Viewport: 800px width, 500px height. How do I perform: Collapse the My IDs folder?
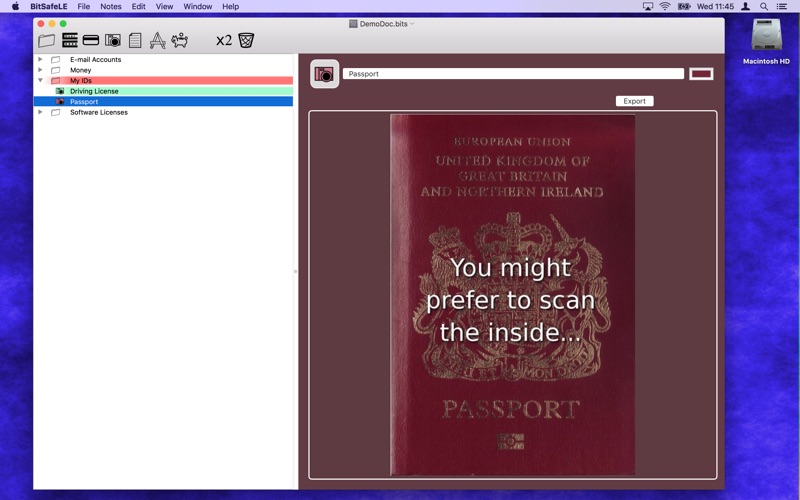point(40,81)
